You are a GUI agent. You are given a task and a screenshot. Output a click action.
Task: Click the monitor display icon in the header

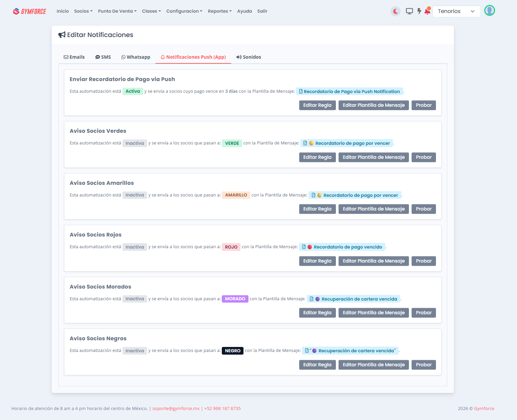409,11
